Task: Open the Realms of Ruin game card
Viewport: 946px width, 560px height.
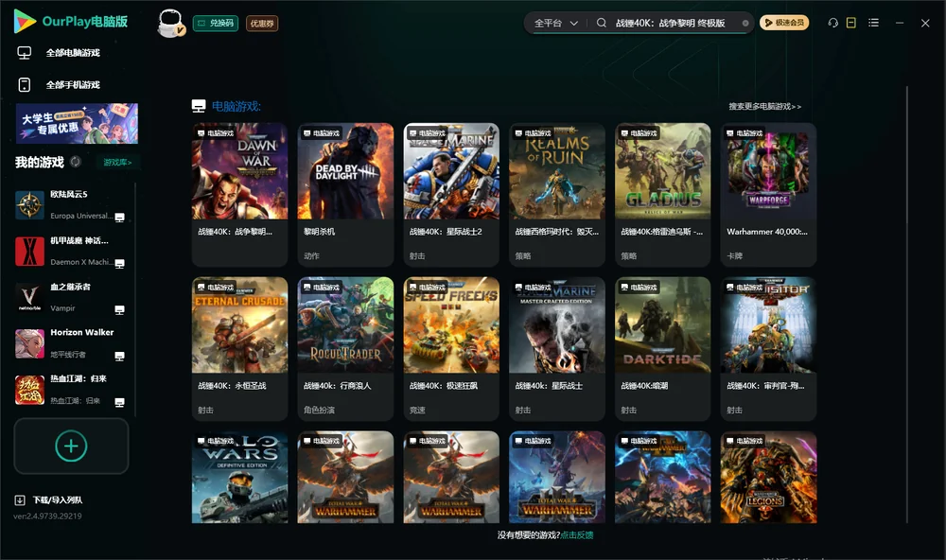Action: tap(557, 194)
